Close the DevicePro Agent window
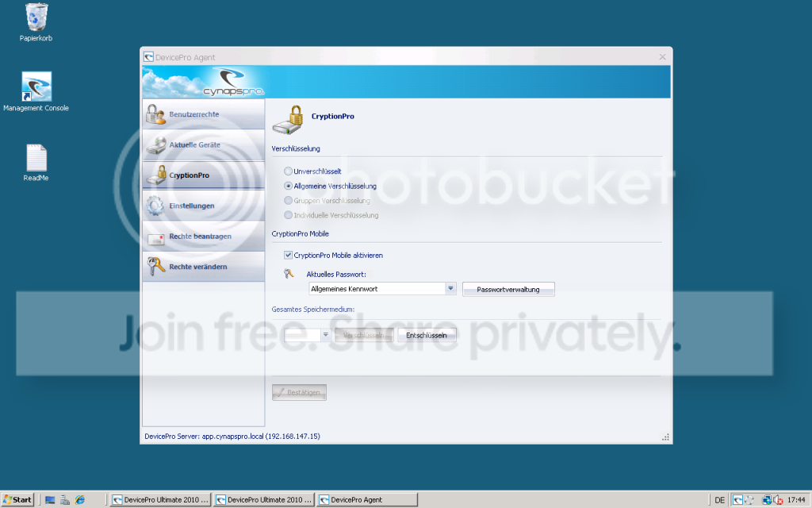 point(662,57)
